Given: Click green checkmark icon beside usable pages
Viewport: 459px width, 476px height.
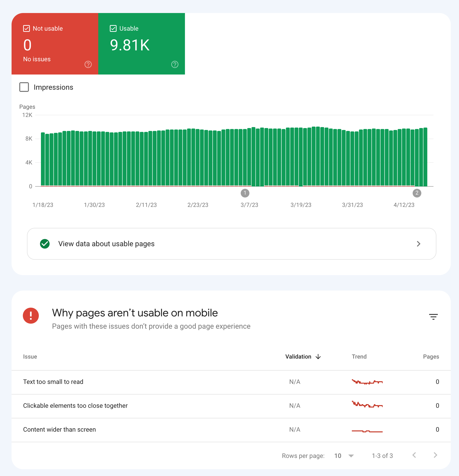Looking at the screenshot, I should coord(45,244).
